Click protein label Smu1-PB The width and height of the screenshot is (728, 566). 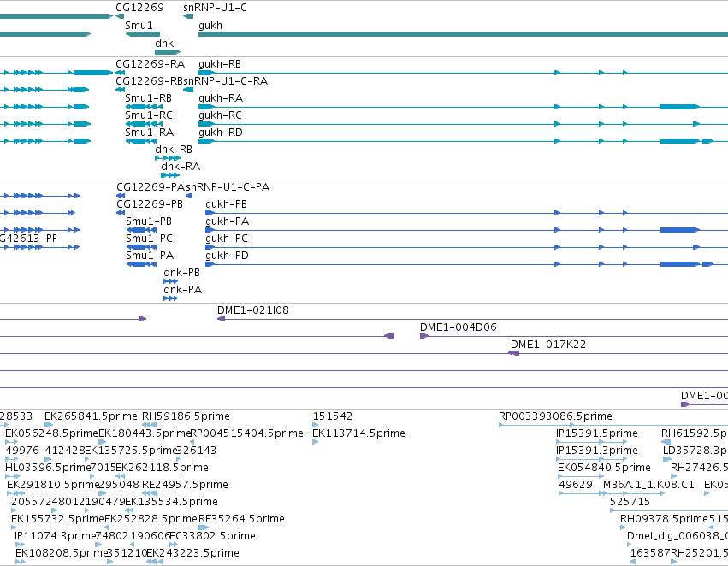149,221
